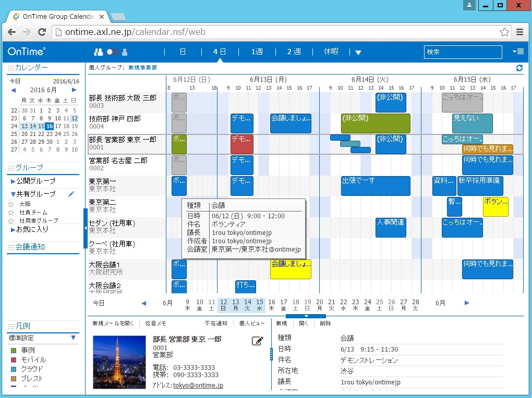Open green (非公開) event on 6月14日
The height and width of the screenshot is (398, 532).
click(x=376, y=123)
